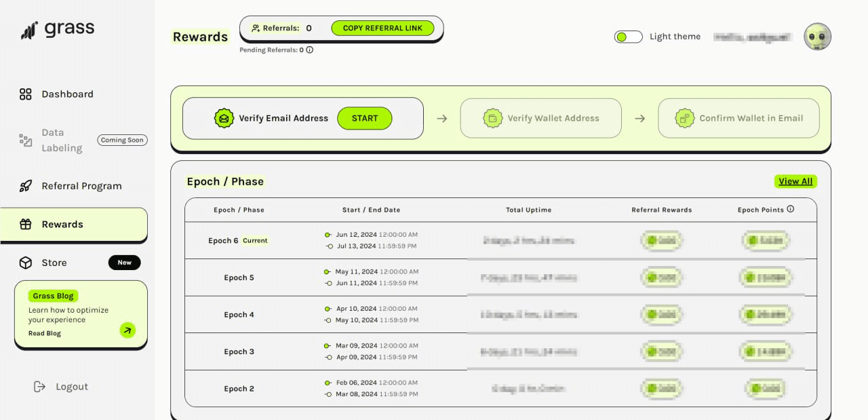Click the Coming Soon badge
The height and width of the screenshot is (420, 868).
click(x=122, y=140)
